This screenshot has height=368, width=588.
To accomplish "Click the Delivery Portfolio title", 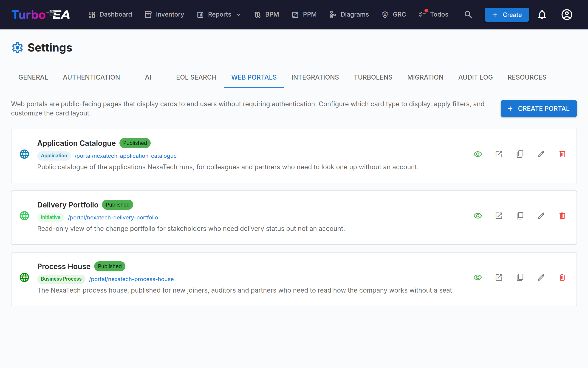I will tap(68, 205).
